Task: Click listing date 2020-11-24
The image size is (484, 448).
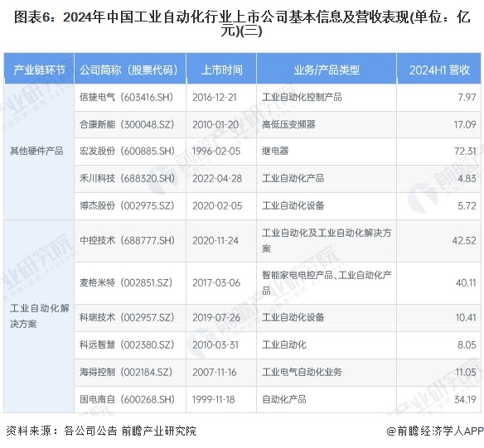Action: click(x=215, y=240)
